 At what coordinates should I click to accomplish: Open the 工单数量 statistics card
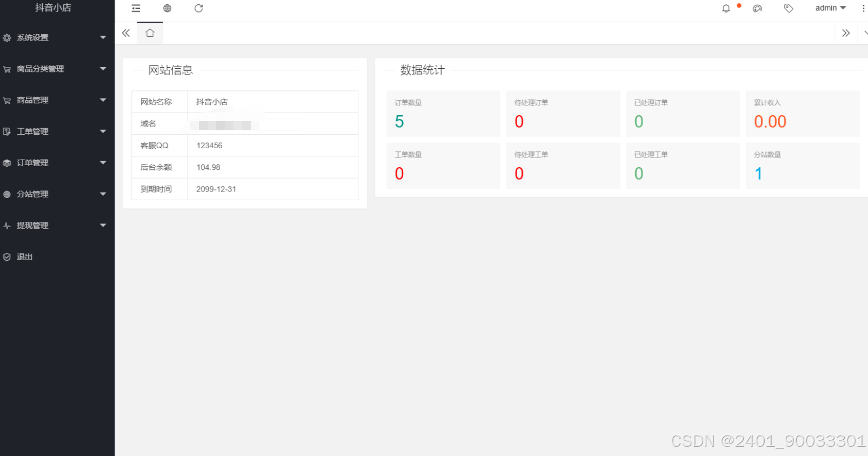tap(443, 166)
